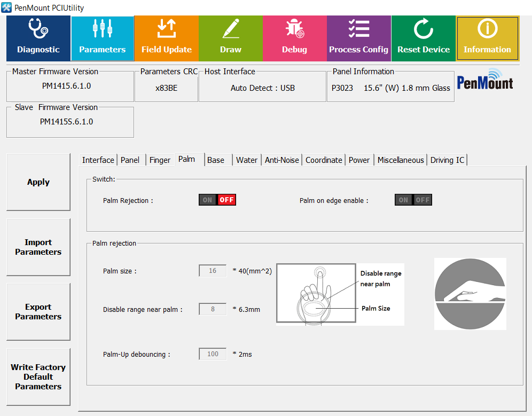Apply the current parameters
This screenshot has height=416, width=532.
[x=38, y=182]
